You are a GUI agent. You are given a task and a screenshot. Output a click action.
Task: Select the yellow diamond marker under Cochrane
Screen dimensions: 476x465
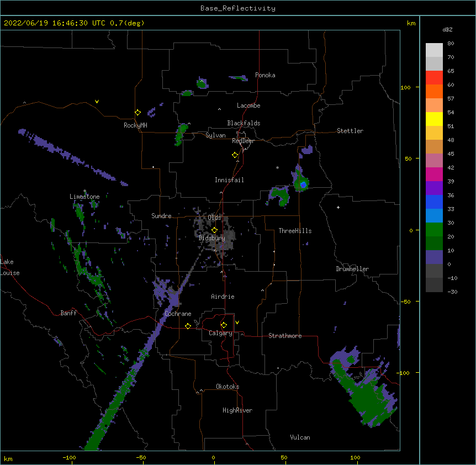tap(188, 326)
